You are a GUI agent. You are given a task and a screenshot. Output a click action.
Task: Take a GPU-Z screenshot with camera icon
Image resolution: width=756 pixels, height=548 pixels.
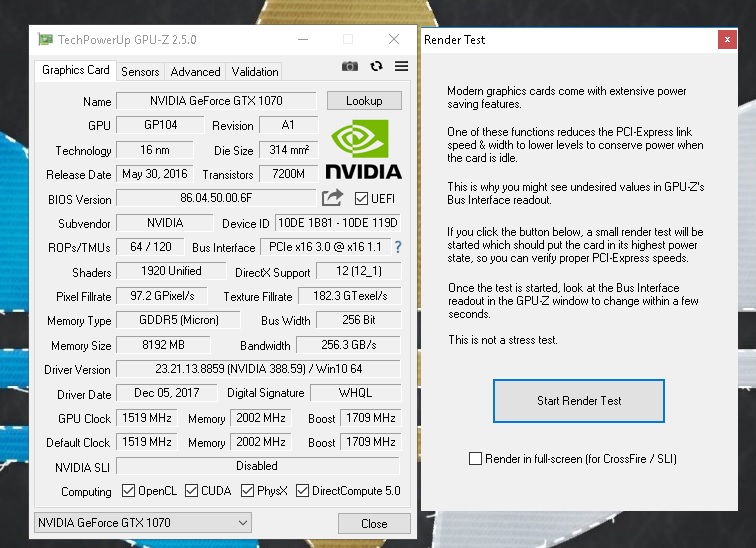[x=350, y=67]
